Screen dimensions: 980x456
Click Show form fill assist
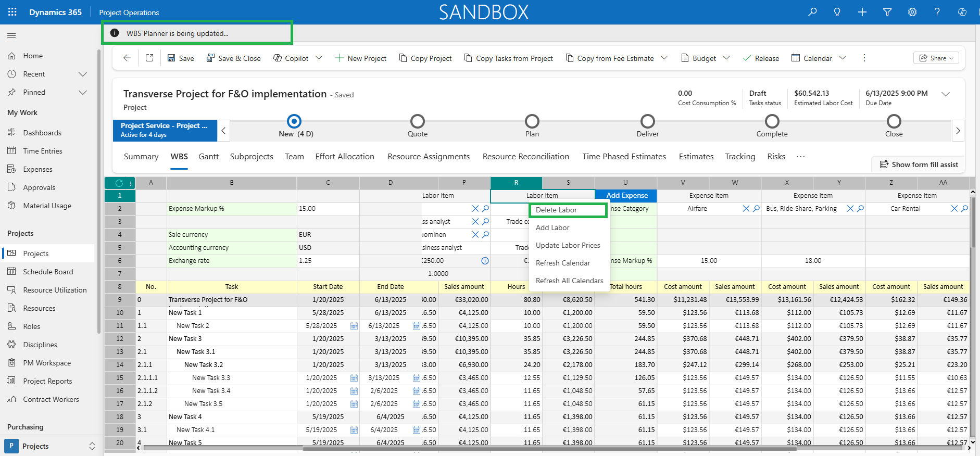(919, 164)
